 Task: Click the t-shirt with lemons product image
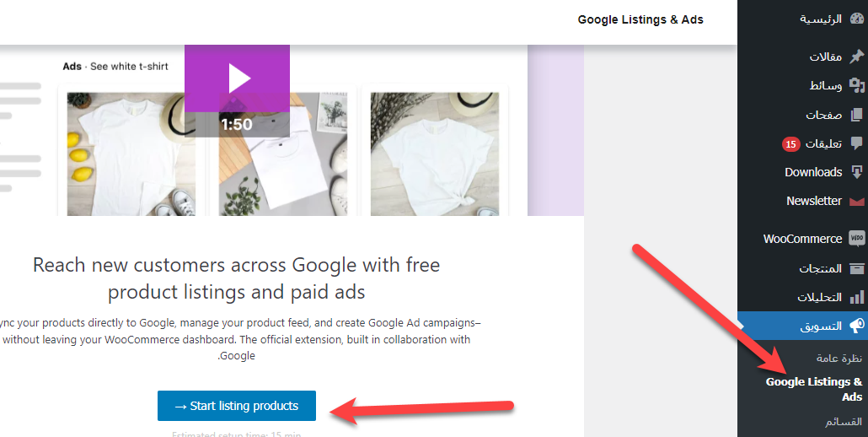click(131, 154)
